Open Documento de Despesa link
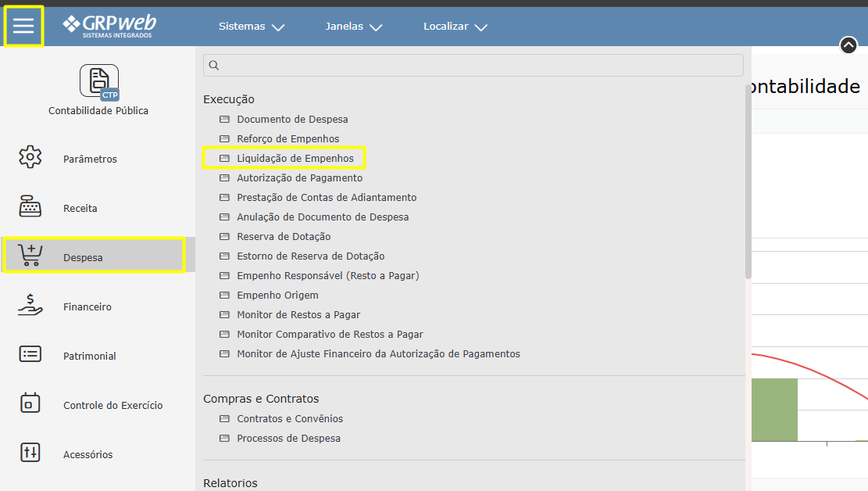 (292, 120)
